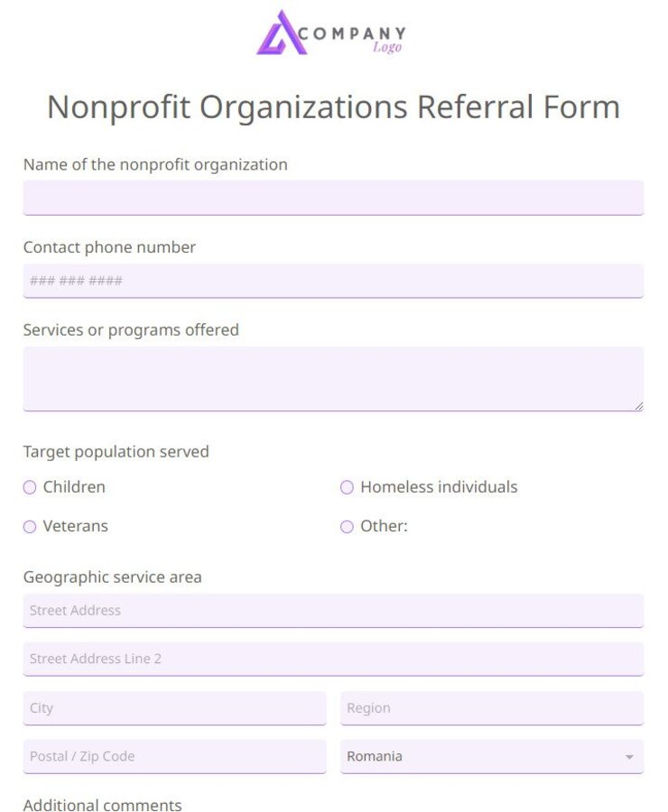Click the Street Address field

point(333,610)
